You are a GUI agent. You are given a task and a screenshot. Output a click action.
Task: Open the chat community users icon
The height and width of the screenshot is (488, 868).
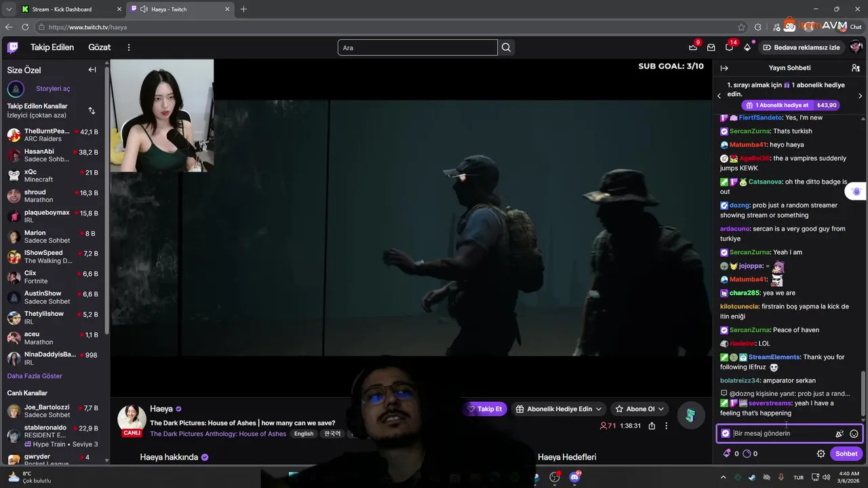tap(856, 68)
